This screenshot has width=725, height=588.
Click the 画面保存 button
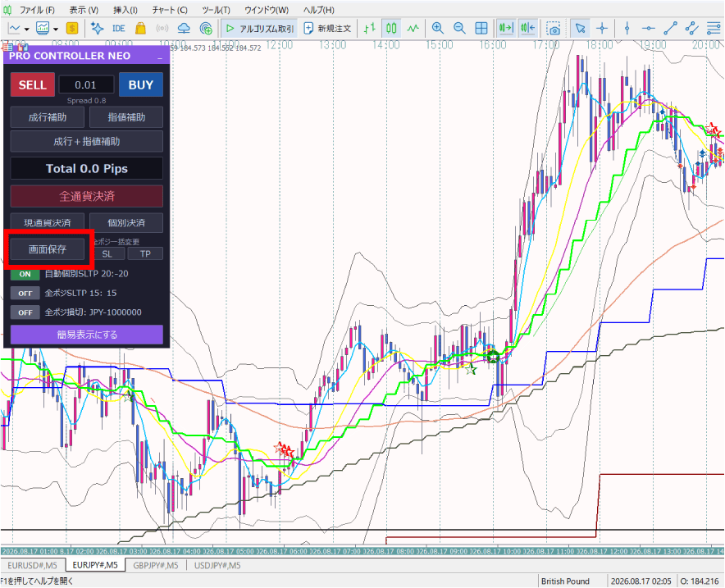[x=48, y=249]
